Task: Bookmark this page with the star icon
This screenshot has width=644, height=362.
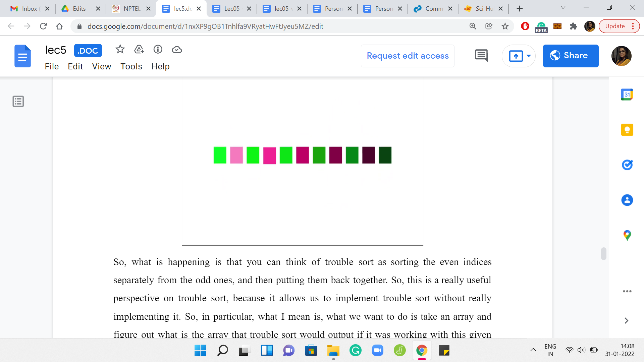Action: click(505, 26)
